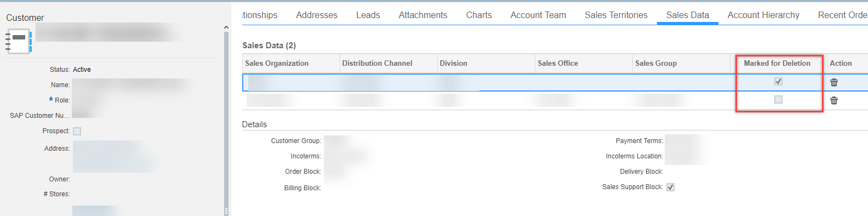The image size is (868, 216).
Task: Click the Order Block label
Action: [x=303, y=172]
